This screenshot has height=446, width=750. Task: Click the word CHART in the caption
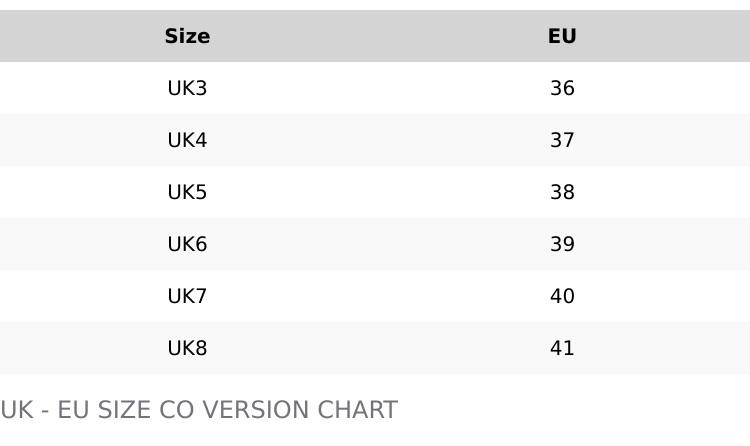(x=357, y=410)
